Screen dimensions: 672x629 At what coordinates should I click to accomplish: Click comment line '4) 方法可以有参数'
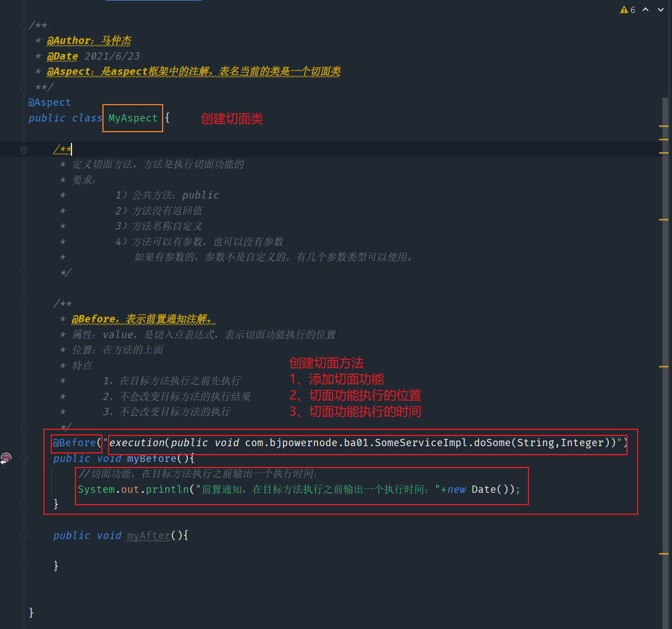(199, 242)
